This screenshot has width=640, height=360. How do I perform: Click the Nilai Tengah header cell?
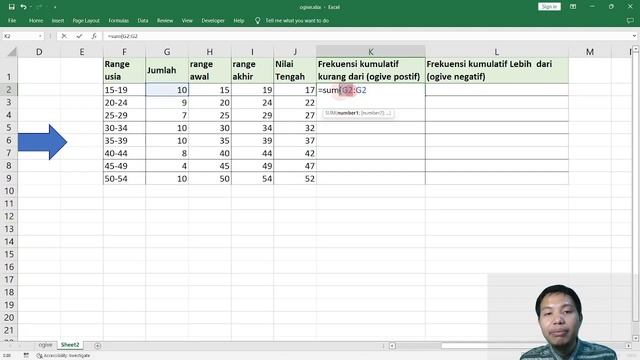tap(295, 70)
